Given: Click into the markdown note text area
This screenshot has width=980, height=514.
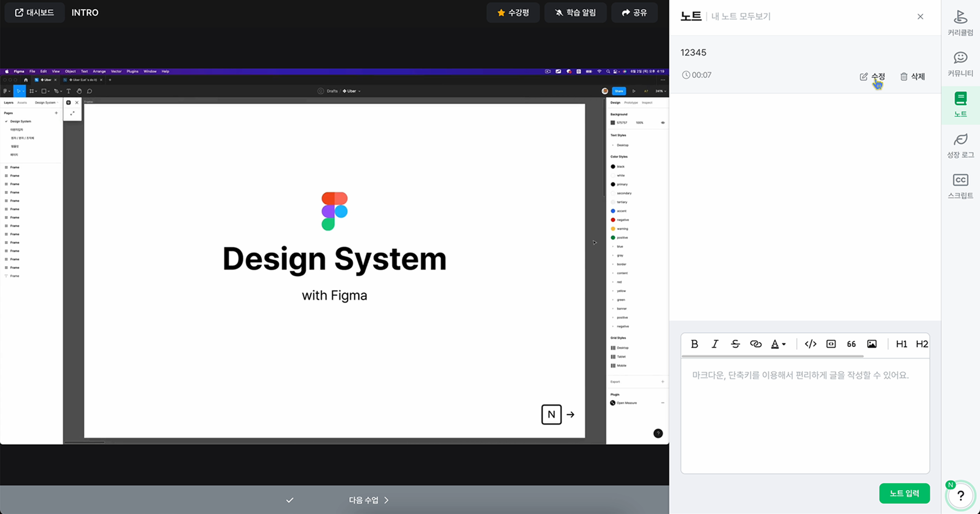Looking at the screenshot, I should coord(805,416).
